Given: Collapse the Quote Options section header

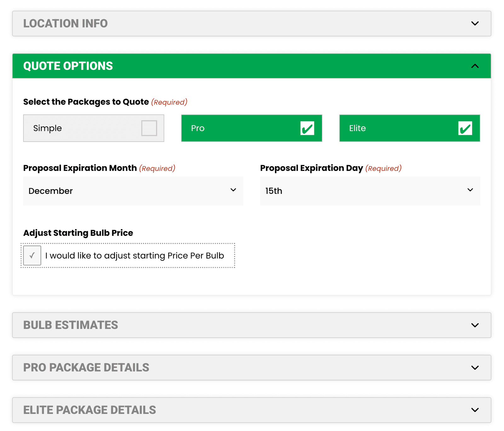Looking at the screenshot, I should pyautogui.click(x=252, y=66).
